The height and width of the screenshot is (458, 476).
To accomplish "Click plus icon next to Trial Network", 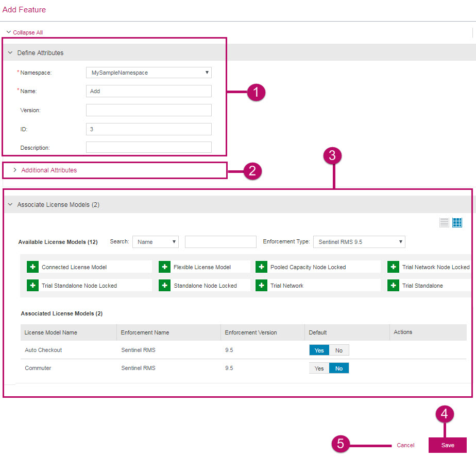I will point(261,286).
